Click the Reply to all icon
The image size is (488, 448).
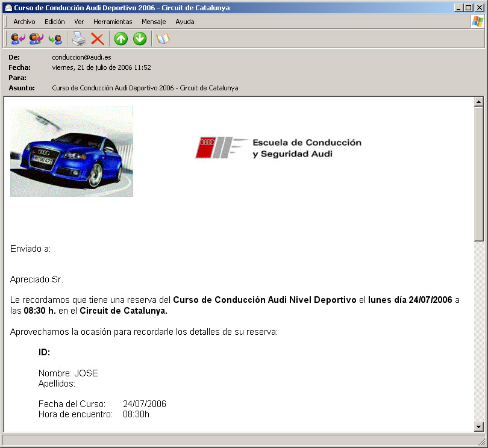pos(36,39)
